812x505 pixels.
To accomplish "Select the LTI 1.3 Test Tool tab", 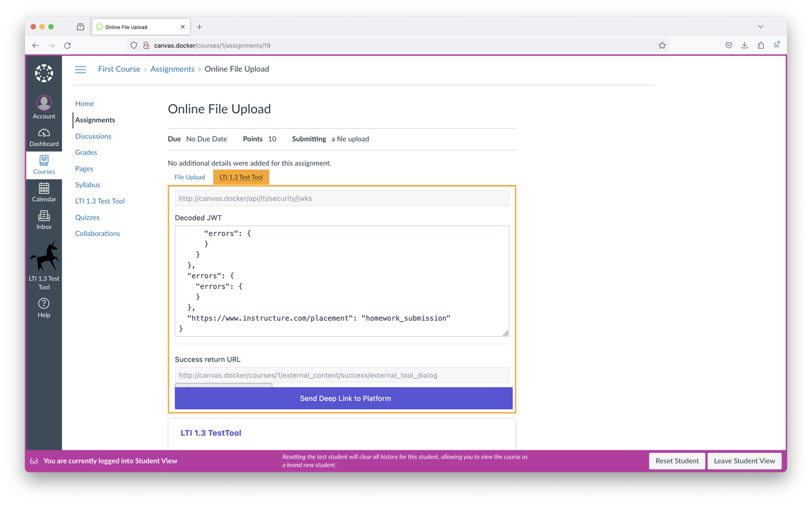I will [x=240, y=177].
